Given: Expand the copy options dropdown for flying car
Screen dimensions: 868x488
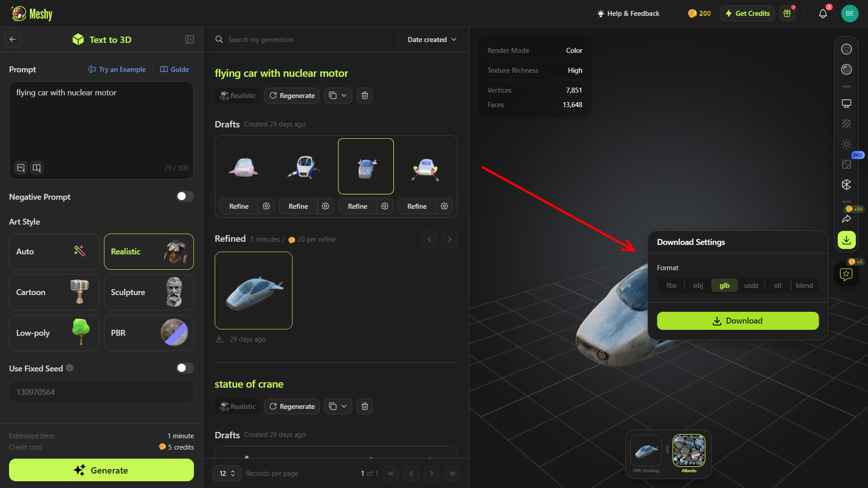Looking at the screenshot, I should click(344, 95).
